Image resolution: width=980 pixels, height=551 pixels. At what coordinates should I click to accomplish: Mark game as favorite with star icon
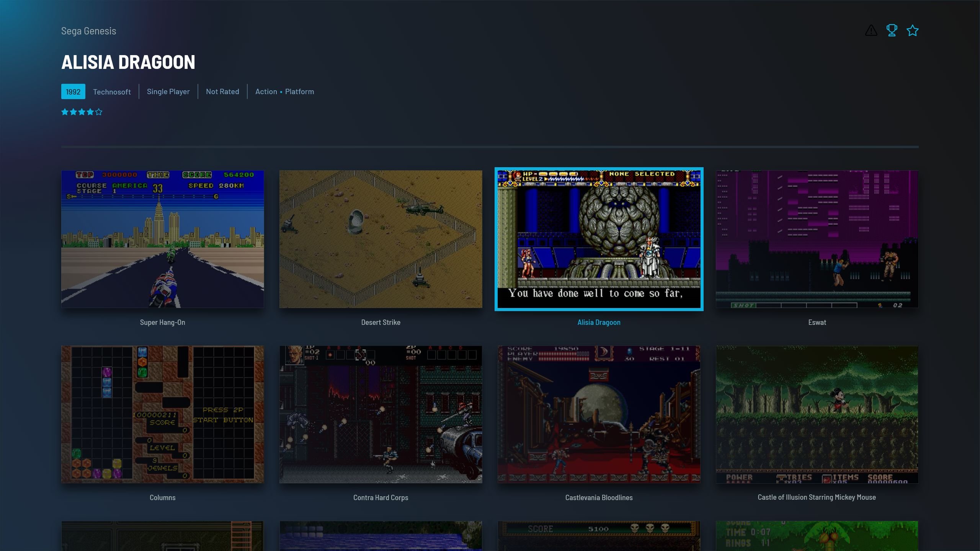coord(913,31)
